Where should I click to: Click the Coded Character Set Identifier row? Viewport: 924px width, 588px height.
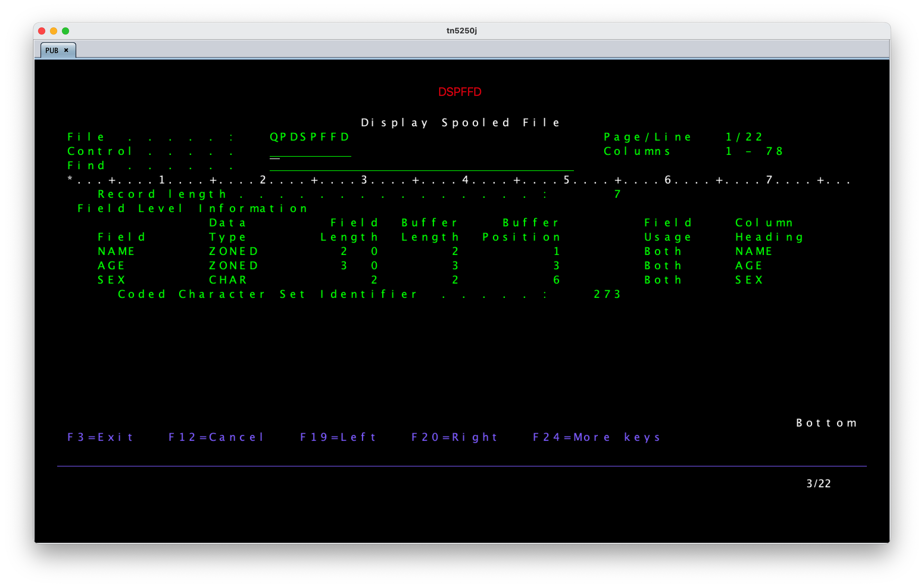coord(369,294)
